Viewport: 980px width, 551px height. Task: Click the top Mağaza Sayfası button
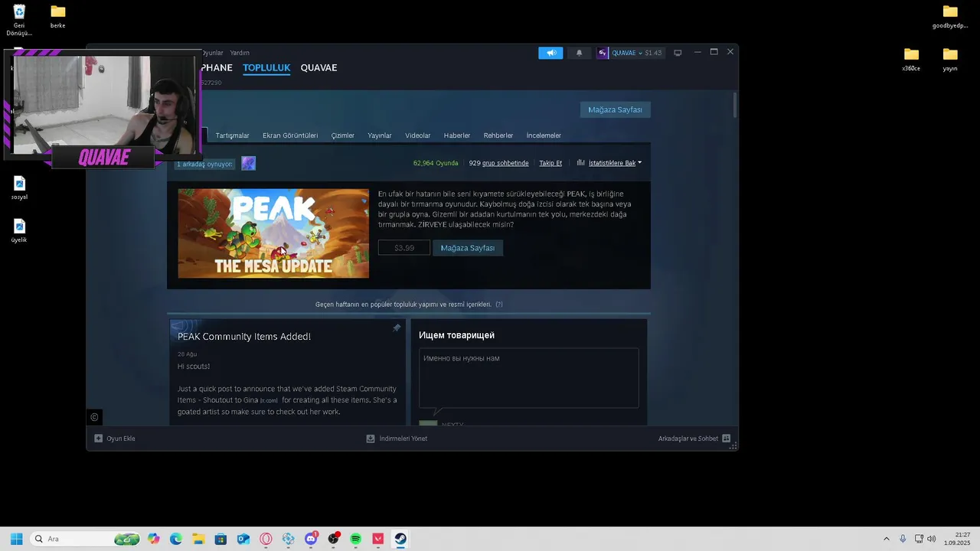coord(615,109)
